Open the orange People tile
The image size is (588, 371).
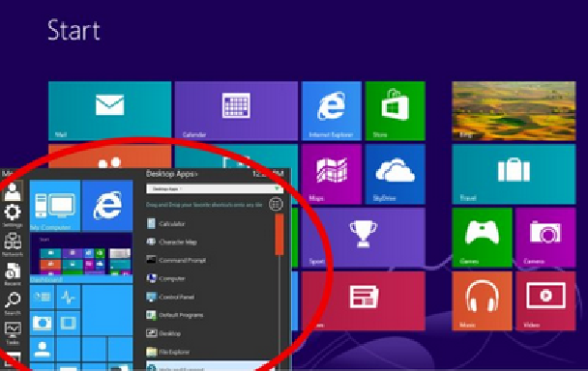pos(110,156)
